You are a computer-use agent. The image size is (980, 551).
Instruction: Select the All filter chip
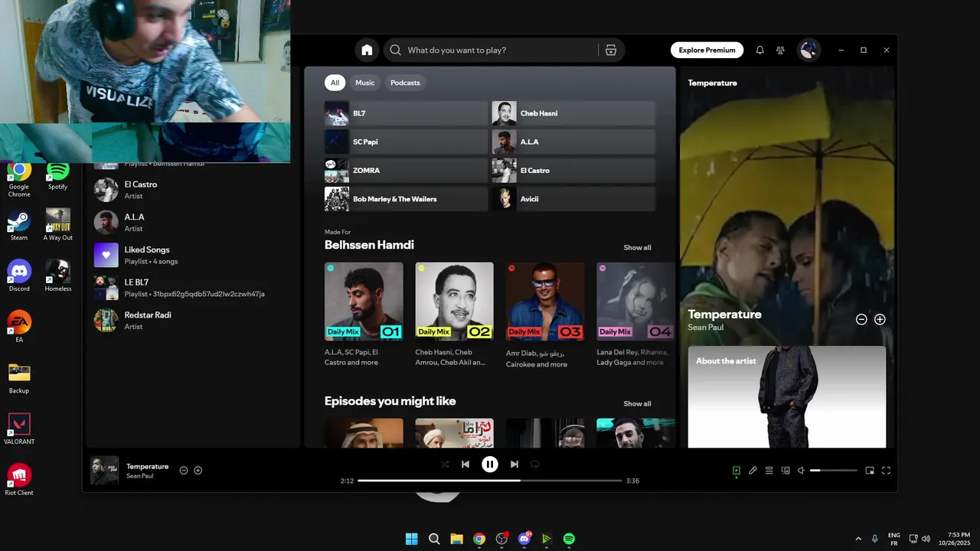click(x=335, y=83)
